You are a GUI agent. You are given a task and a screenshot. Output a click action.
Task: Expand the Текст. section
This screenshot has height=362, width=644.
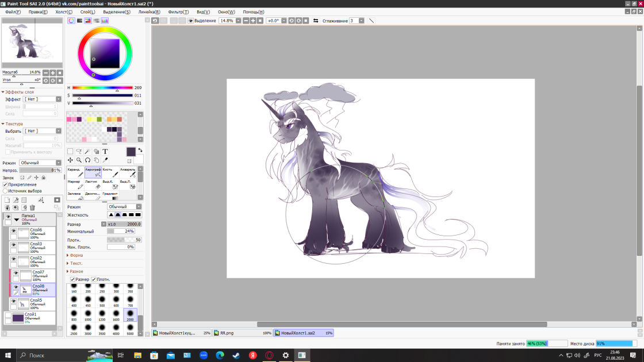tap(75, 264)
